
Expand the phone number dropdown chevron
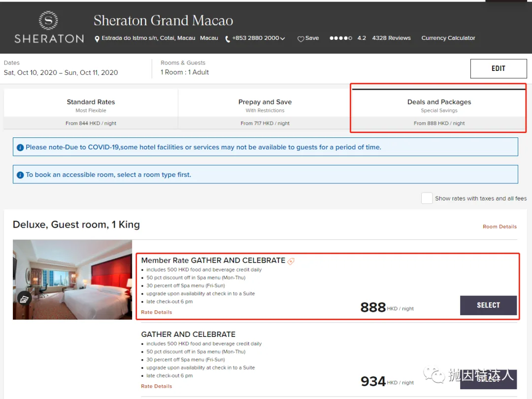pyautogui.click(x=283, y=38)
